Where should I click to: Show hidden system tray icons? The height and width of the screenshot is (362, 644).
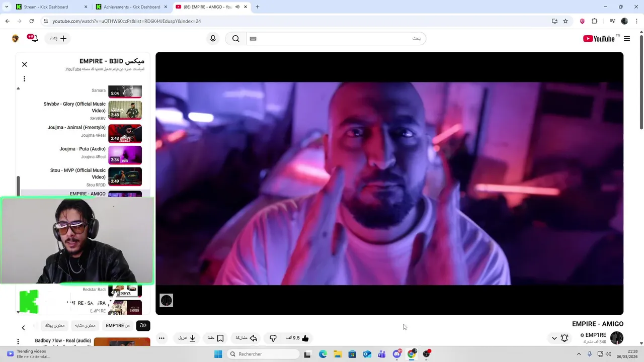[579, 354]
